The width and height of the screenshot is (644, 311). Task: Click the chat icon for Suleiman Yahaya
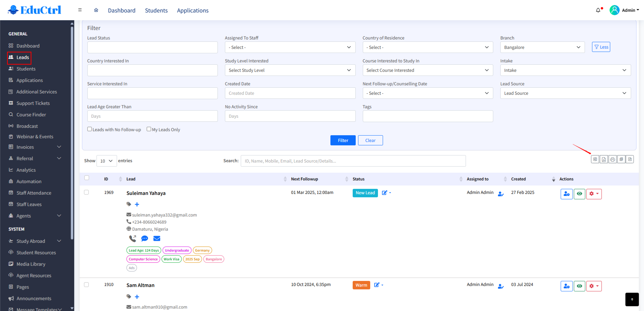tap(145, 238)
